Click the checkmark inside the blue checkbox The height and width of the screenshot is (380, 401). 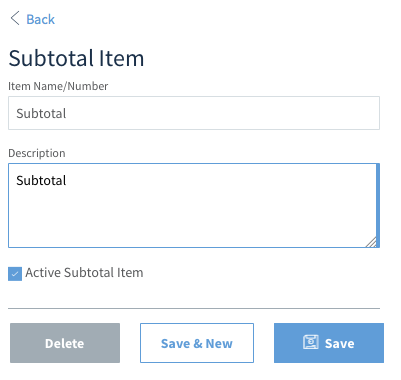[x=15, y=274]
